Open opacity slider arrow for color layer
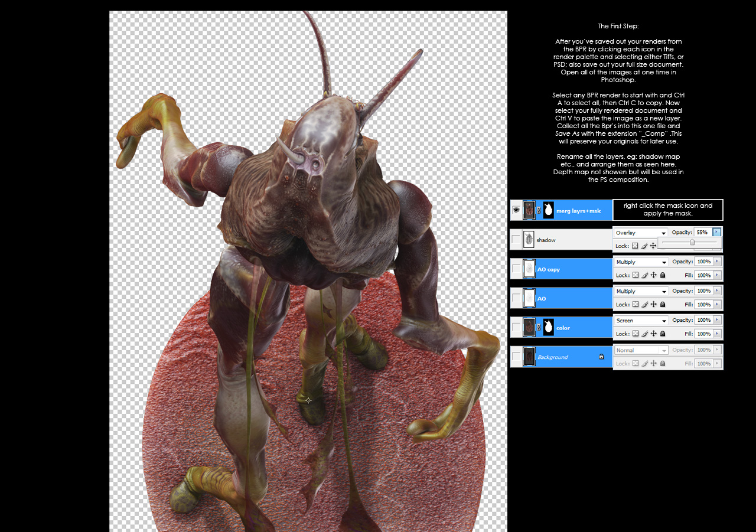 [717, 320]
